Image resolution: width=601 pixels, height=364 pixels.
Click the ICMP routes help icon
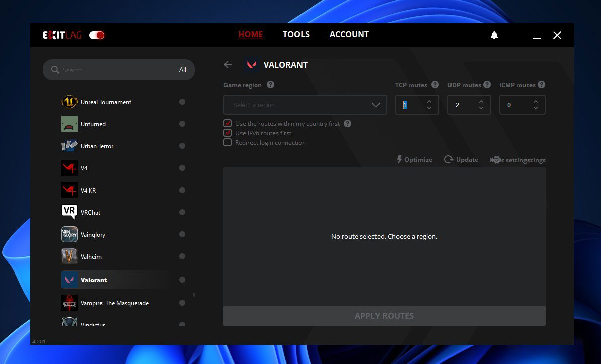pos(541,85)
